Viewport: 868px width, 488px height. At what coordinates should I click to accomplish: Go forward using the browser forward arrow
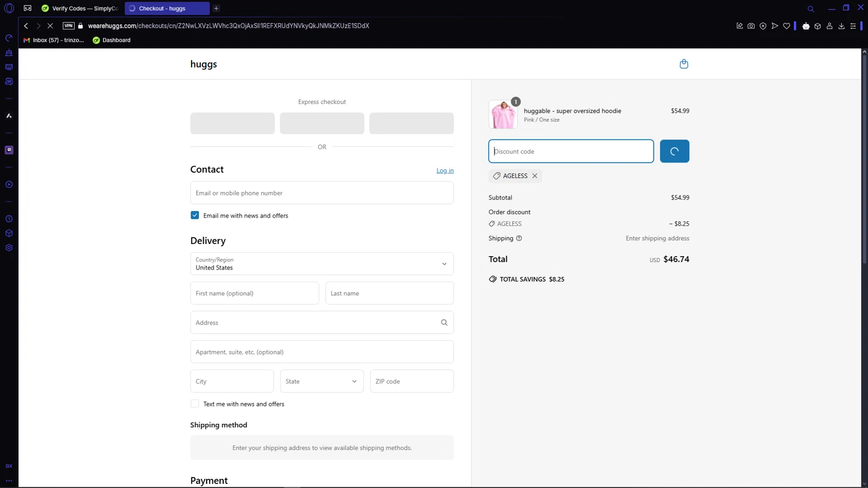(38, 26)
